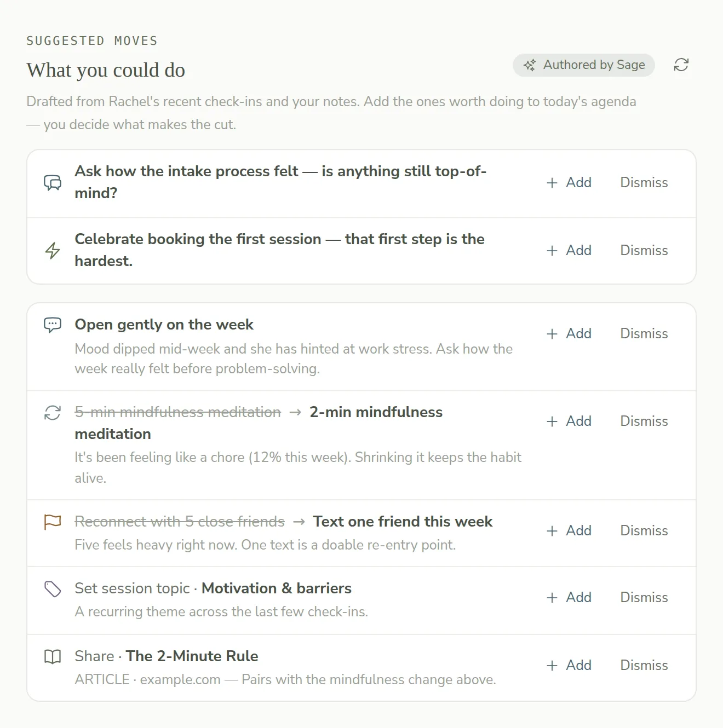Screen dimensions: 723x728
Task: Click the tag icon beside Set session topic
Action: pyautogui.click(x=53, y=589)
